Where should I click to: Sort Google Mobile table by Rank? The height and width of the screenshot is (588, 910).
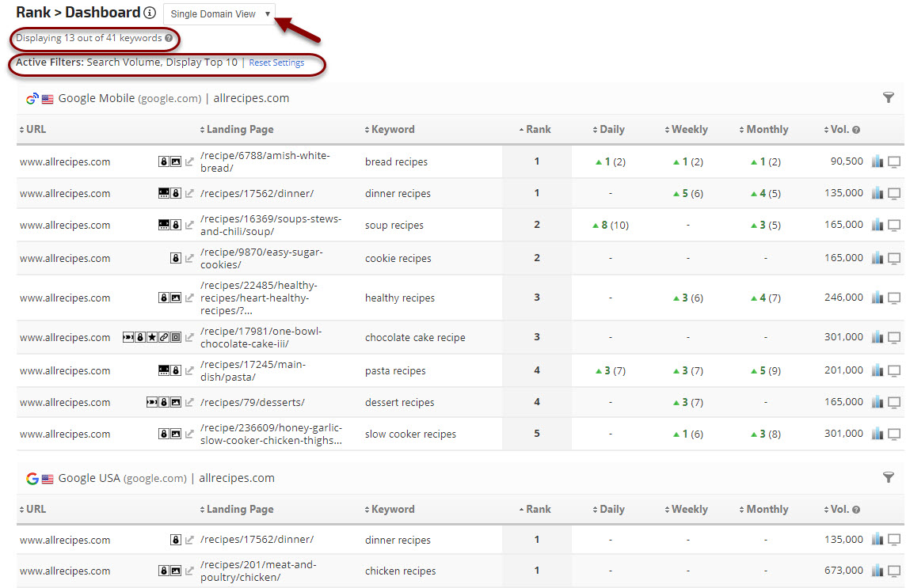[535, 129]
